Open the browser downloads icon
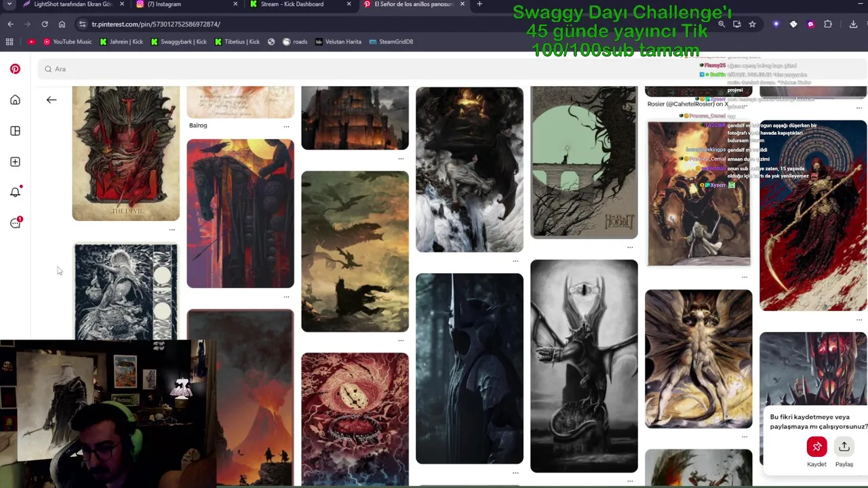Viewport: 868px width, 488px height. point(853,24)
